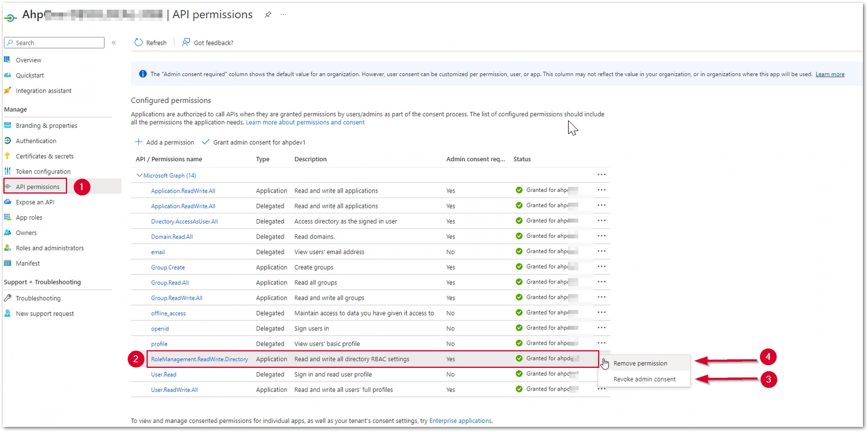Open Integration assistant
The image size is (868, 432).
pos(44,91)
